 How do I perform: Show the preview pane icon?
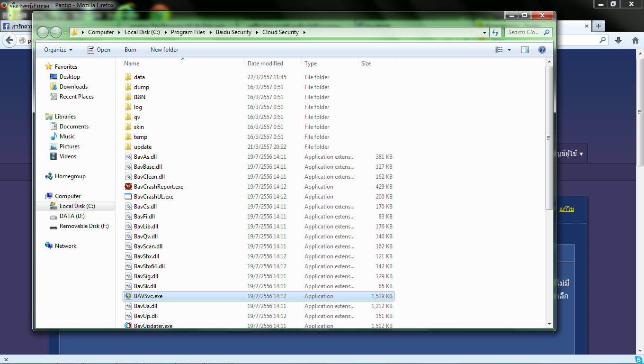[525, 49]
